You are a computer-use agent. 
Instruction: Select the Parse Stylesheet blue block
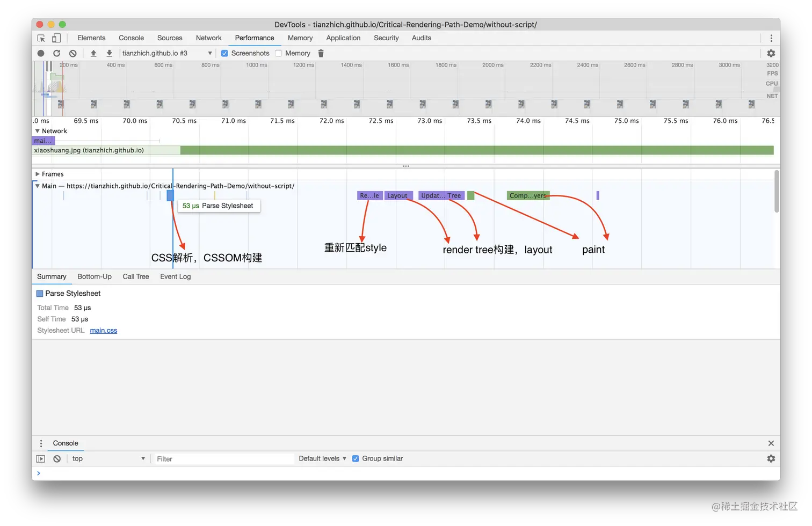(x=170, y=195)
